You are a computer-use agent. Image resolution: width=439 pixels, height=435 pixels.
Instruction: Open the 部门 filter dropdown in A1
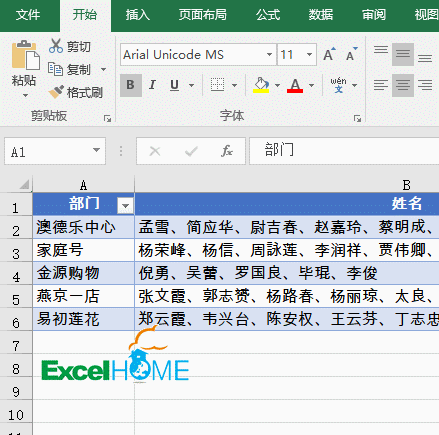point(125,206)
